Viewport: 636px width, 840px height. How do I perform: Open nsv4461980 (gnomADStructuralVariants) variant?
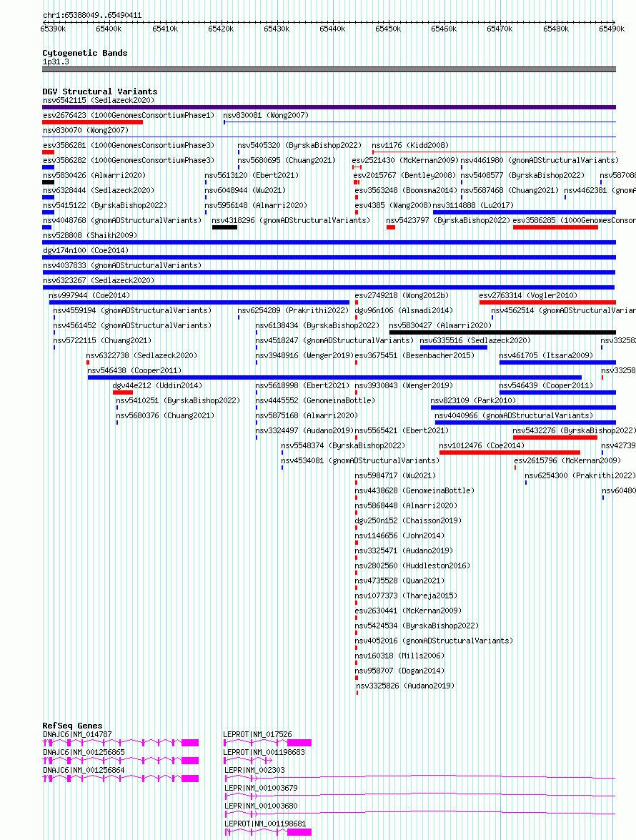[x=540, y=160]
